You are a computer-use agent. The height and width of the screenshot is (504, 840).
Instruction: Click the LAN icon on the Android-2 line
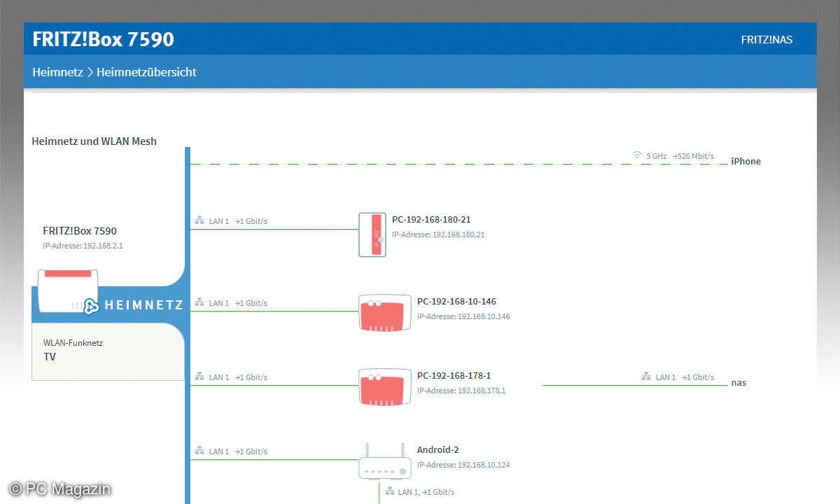[x=199, y=451]
